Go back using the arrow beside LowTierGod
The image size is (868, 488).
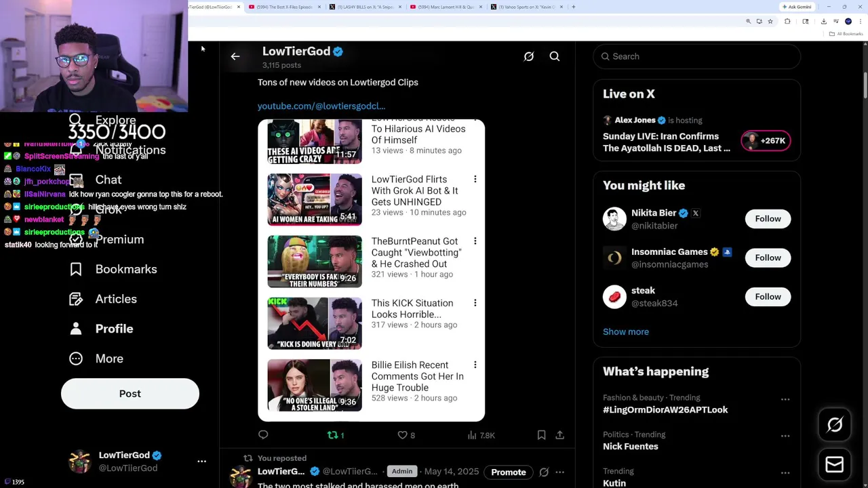point(235,56)
